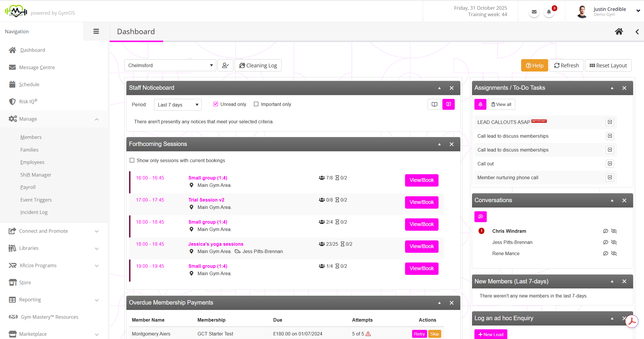
Task: Hide the Chris Windram conversation with the eye-slash icon
Action: (614, 231)
